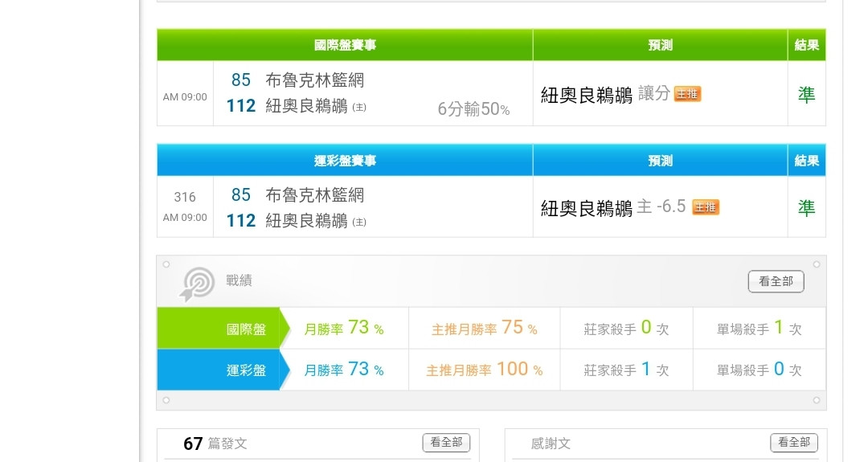Click the orange 主推 badge in 國際盤 prediction

click(687, 94)
